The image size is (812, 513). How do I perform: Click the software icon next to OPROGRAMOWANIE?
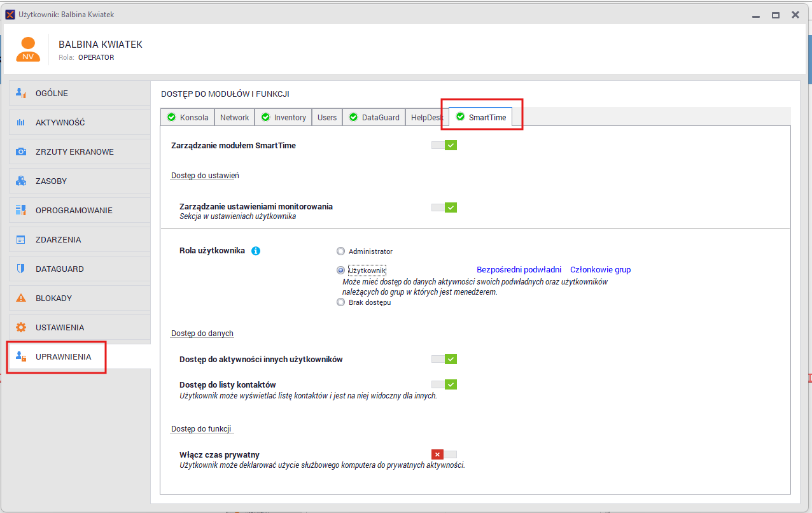[x=21, y=209]
